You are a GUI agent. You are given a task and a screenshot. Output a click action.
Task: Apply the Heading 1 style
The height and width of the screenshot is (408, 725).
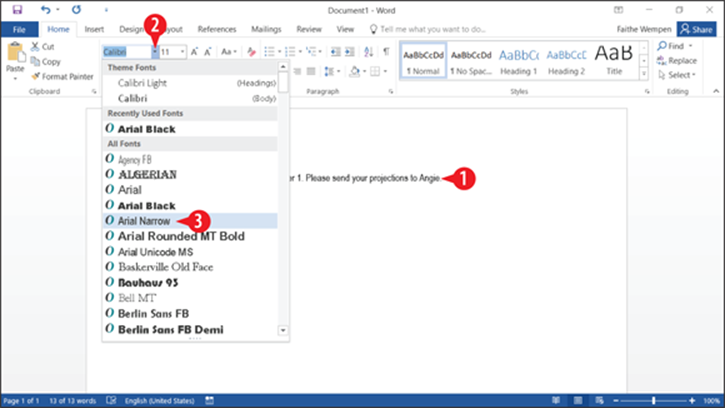tap(519, 61)
